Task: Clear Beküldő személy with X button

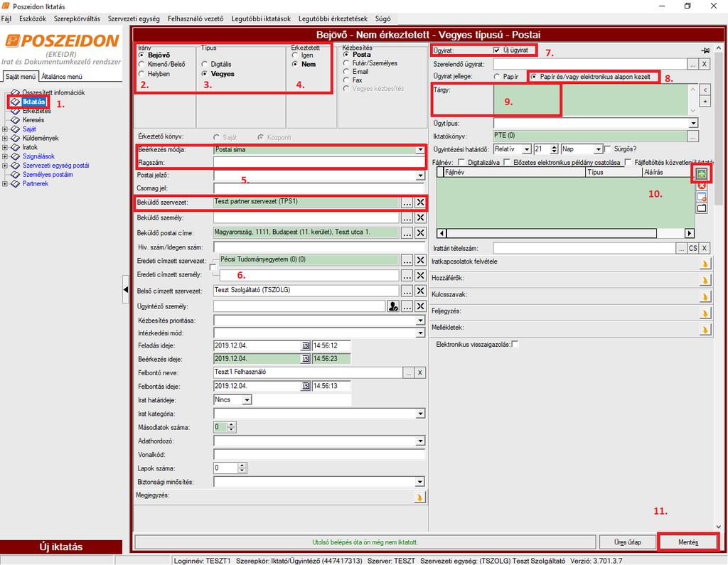Action: [420, 217]
